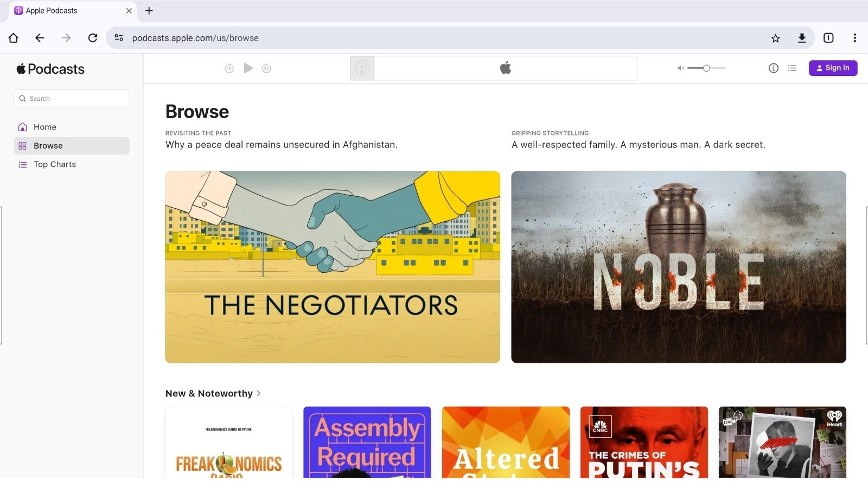Select Browse in the sidebar
868x488 pixels.
point(48,146)
